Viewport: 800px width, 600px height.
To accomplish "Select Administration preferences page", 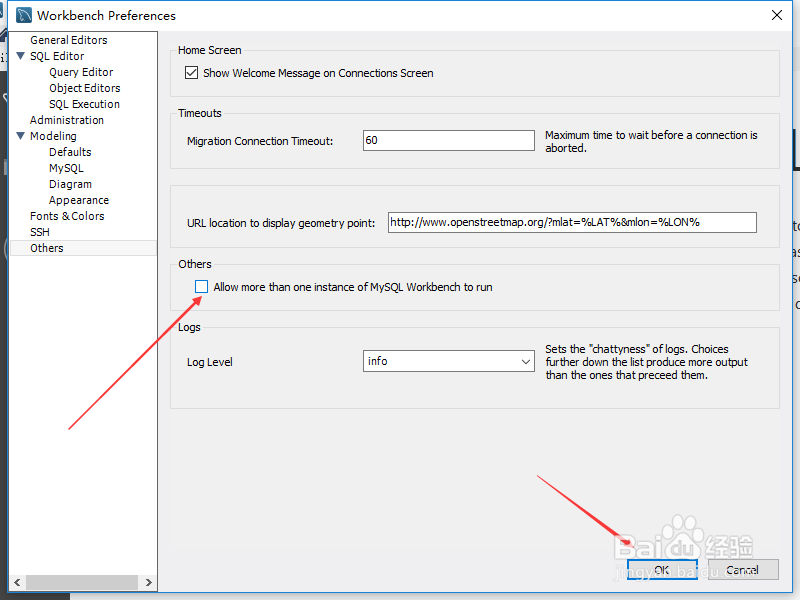I will point(67,120).
